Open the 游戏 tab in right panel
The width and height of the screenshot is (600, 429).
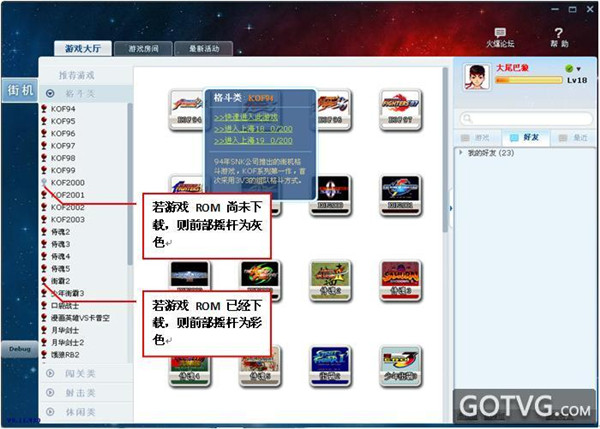pos(476,138)
